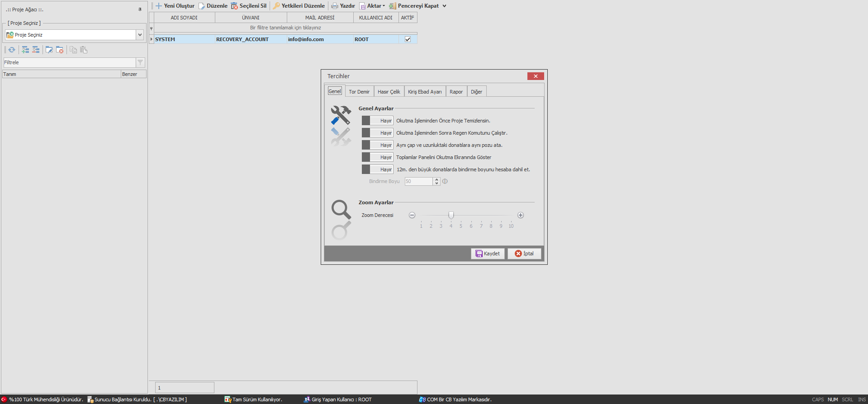Viewport: 868px width, 404px height.
Task: Toggle 'Aynı çap ve uzunluktaki donatılara' switch
Action: click(x=377, y=145)
